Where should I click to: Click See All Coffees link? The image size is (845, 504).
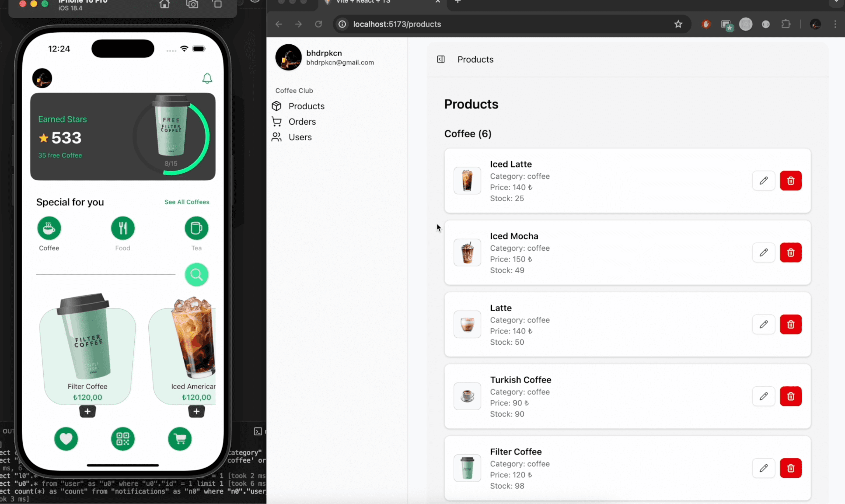[186, 202]
